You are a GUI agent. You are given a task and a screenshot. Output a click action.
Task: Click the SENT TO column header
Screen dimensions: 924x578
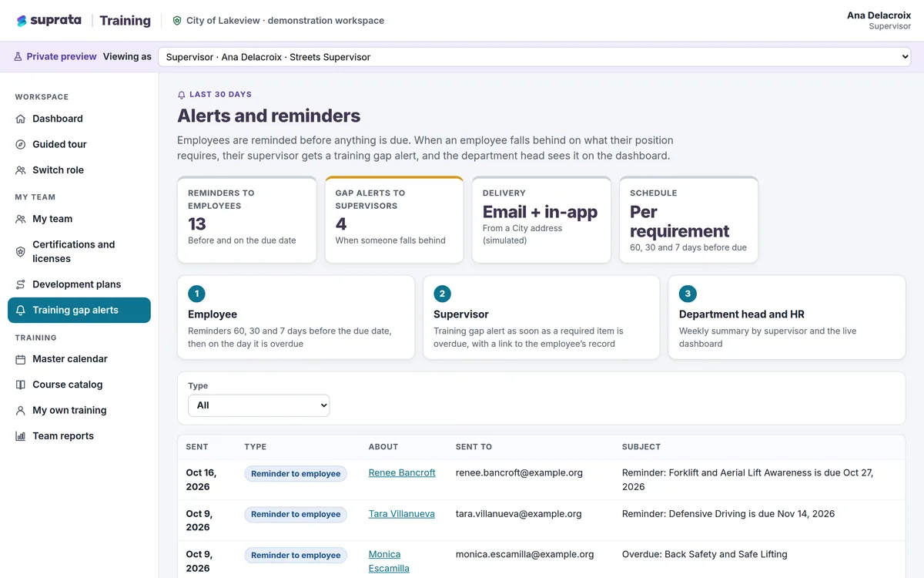tap(474, 447)
